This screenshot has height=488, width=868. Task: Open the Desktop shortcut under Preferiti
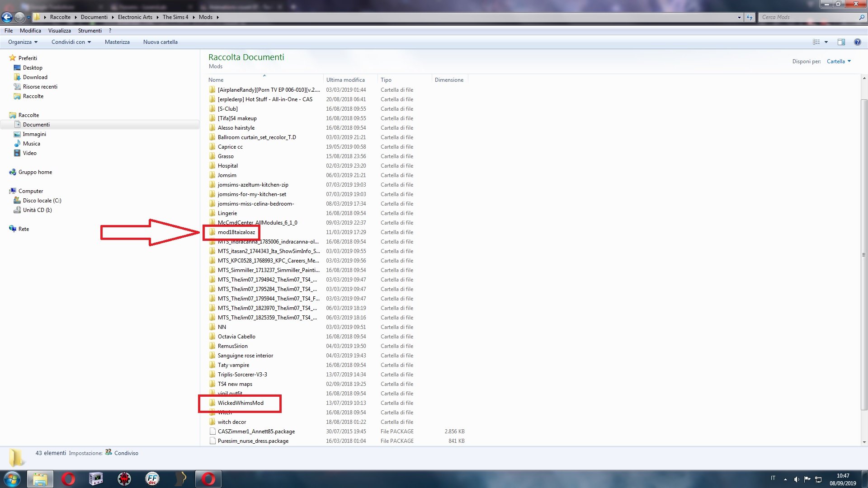click(x=33, y=68)
